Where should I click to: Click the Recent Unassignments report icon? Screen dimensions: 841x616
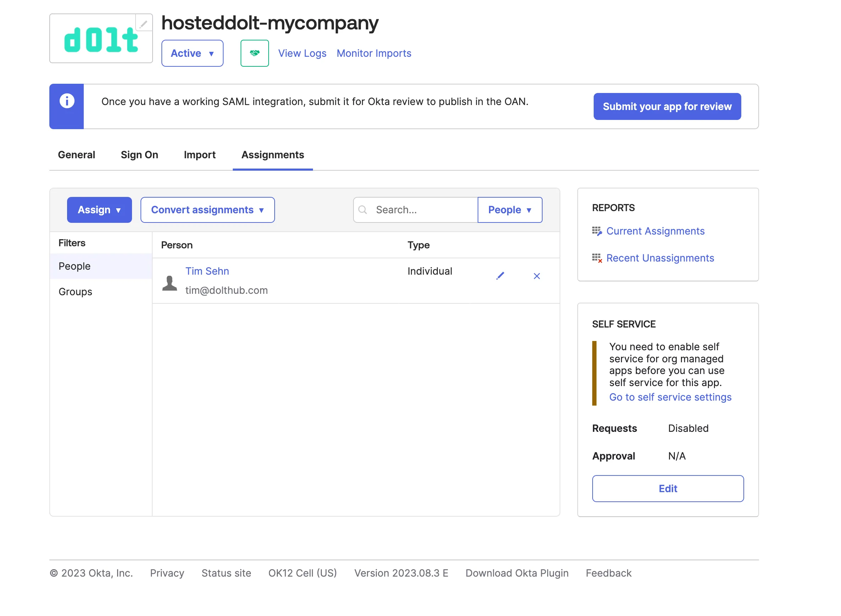(597, 258)
